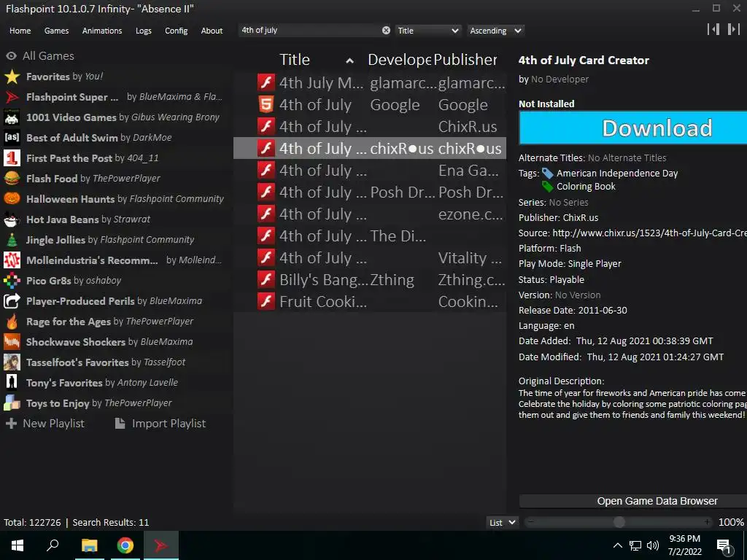747x560 pixels.
Task: Click the taskbar search magnifier
Action: point(53,545)
